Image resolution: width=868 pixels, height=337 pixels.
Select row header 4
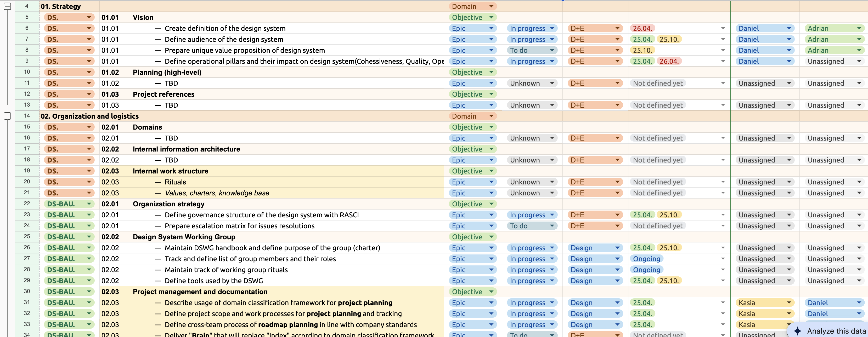click(x=27, y=6)
